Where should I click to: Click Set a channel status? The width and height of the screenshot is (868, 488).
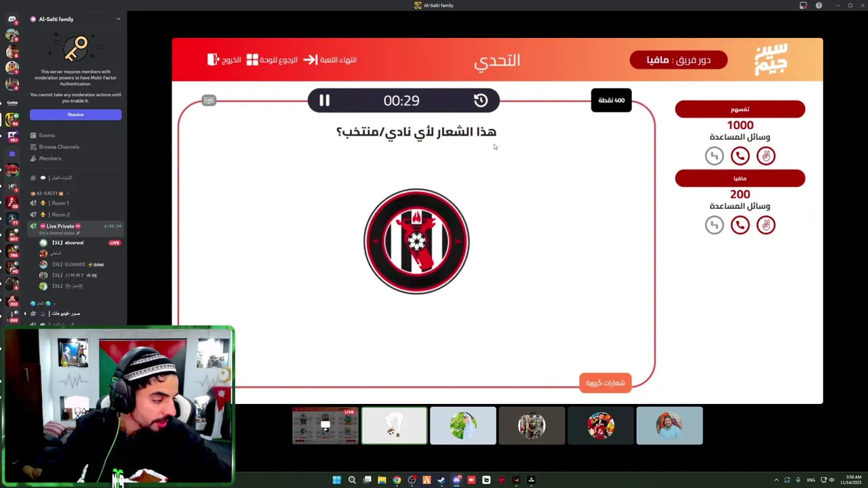(58, 233)
